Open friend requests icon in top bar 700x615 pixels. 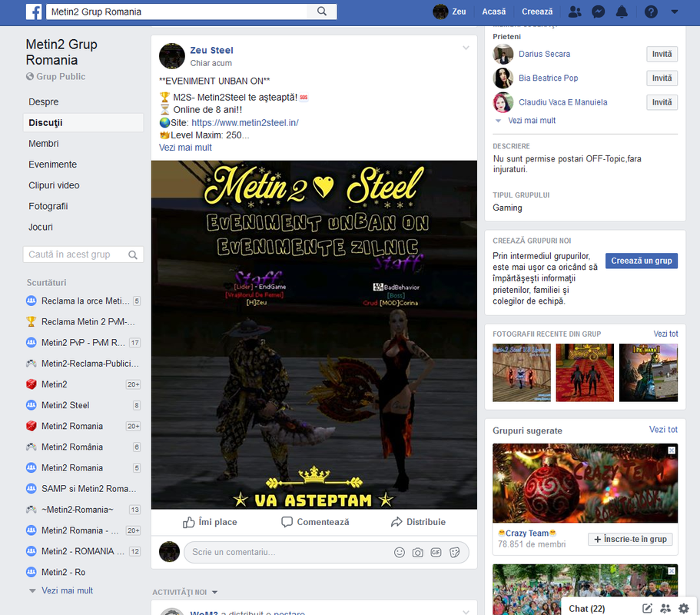(575, 12)
